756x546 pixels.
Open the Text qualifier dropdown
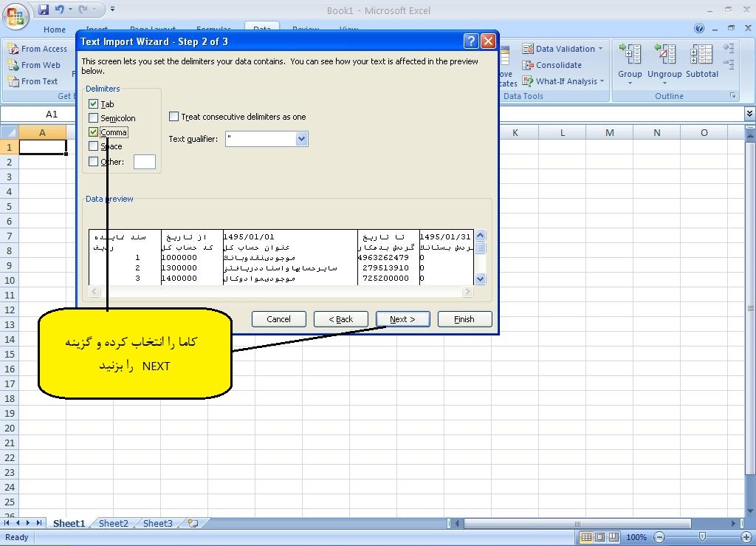click(301, 139)
